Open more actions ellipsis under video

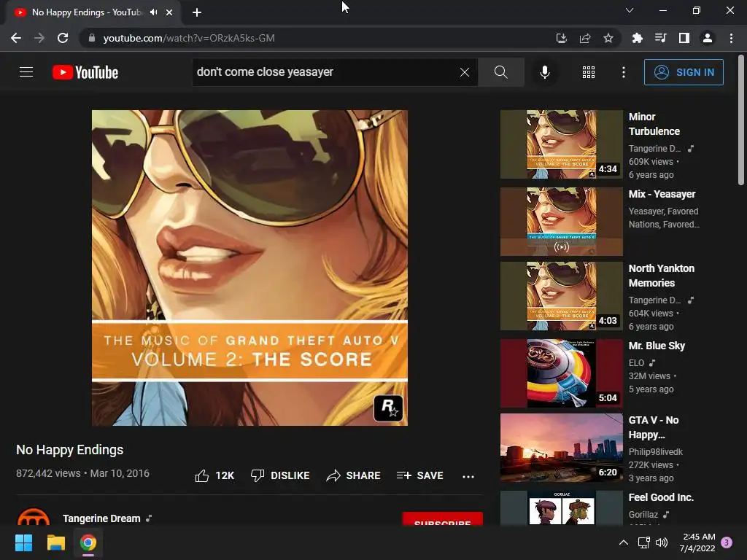coord(468,476)
